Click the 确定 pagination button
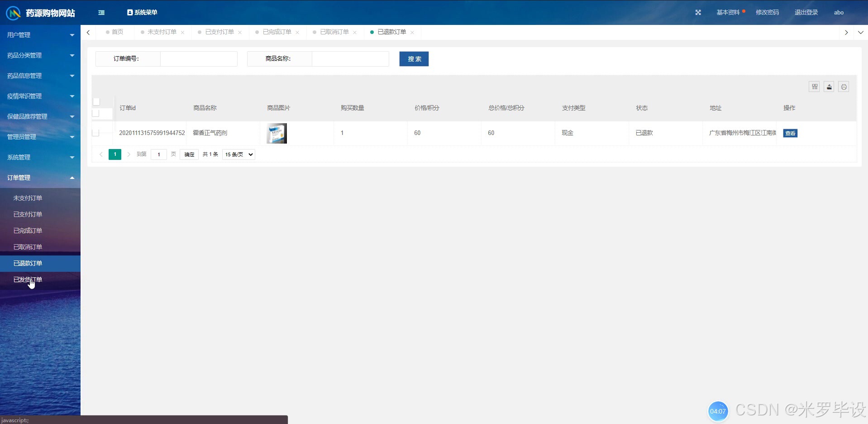Viewport: 868px width, 424px height. (x=189, y=154)
